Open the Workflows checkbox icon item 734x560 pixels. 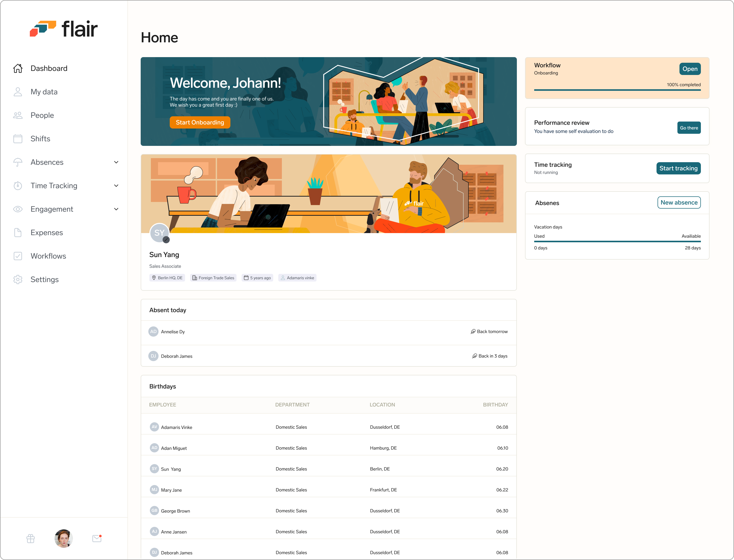[x=18, y=256]
